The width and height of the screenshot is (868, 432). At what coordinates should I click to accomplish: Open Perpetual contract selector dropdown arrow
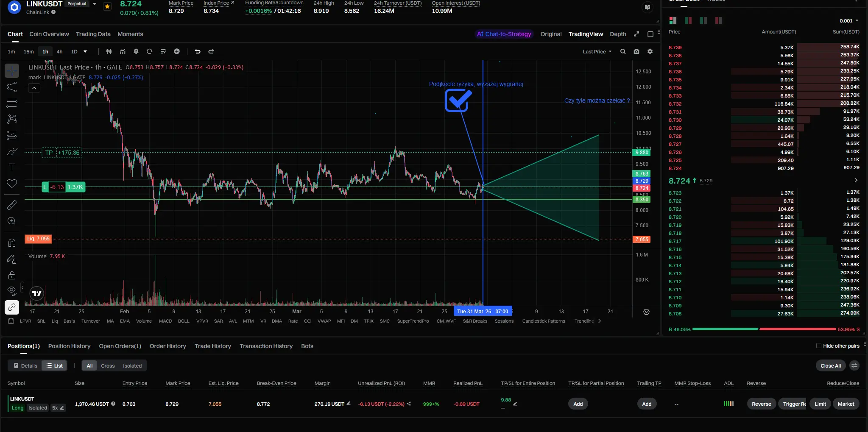pos(95,4)
